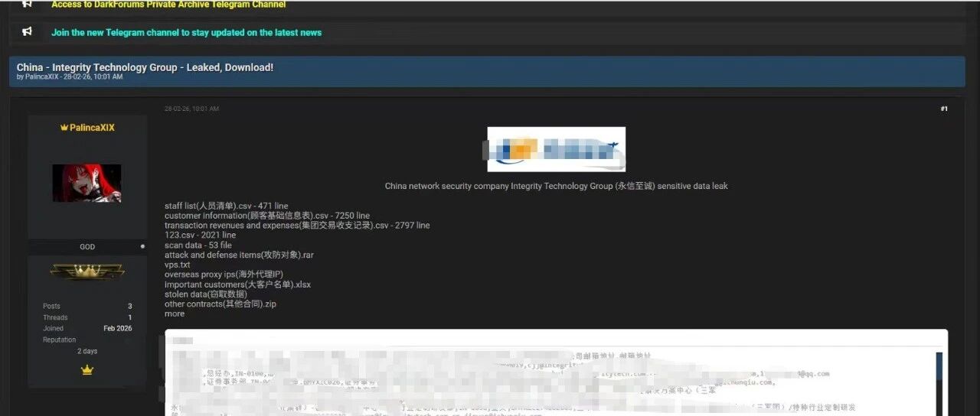Image resolution: width=980 pixels, height=416 pixels.
Task: Click the post timestamp 28-02-26, 10:01 AM
Action: 191,109
